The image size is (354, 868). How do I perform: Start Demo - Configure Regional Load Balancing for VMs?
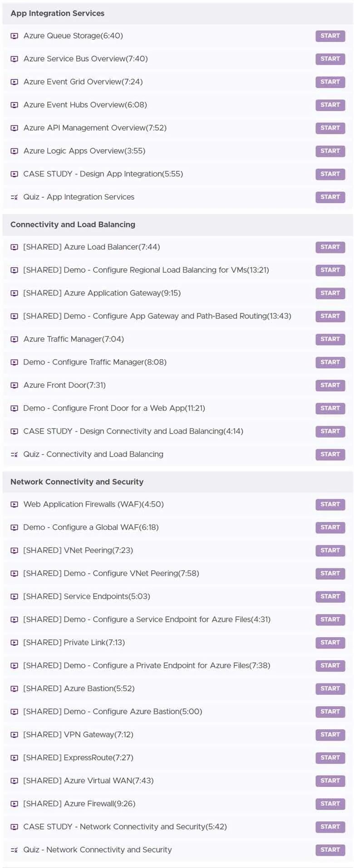pyautogui.click(x=330, y=270)
